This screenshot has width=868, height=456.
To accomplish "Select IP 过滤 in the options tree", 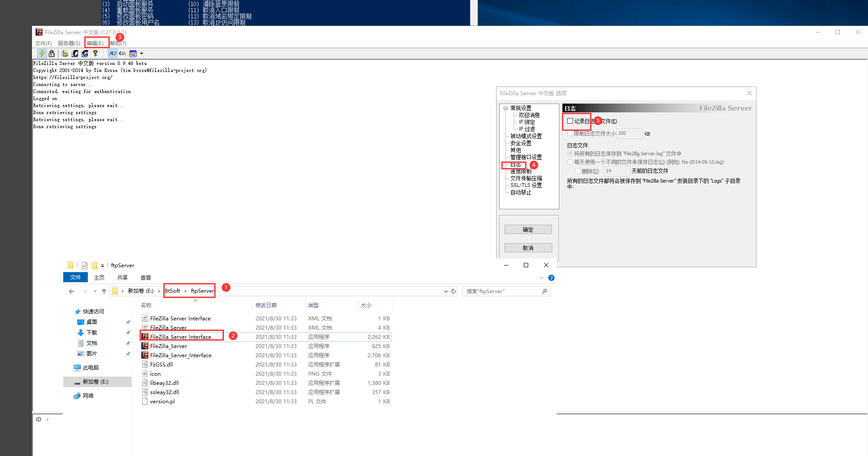I will (527, 129).
